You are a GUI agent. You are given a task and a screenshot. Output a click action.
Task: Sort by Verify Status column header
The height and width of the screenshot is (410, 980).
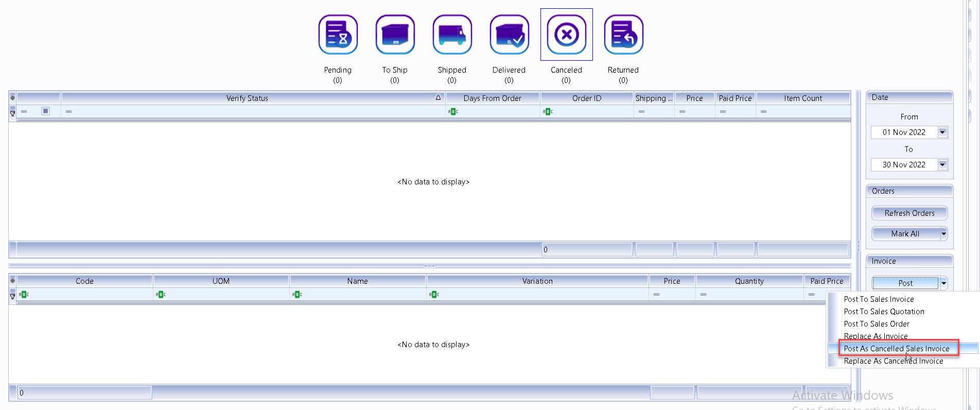[x=247, y=98]
